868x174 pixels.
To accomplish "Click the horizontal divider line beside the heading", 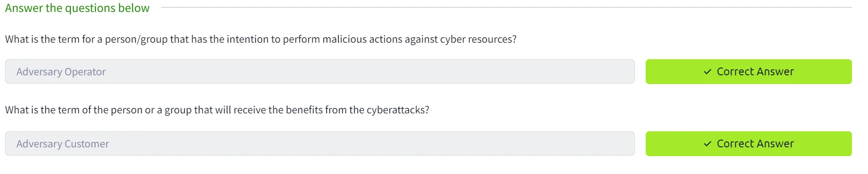I will tap(506, 7).
